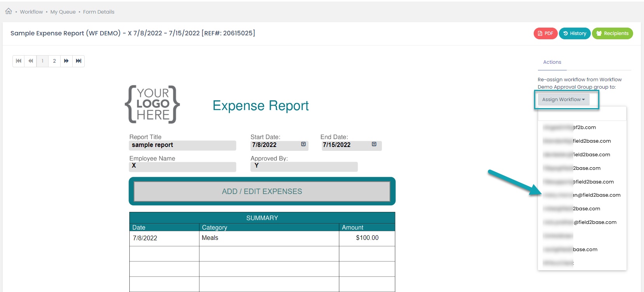Export the form with PDF button
644x292 pixels.
pyautogui.click(x=545, y=33)
